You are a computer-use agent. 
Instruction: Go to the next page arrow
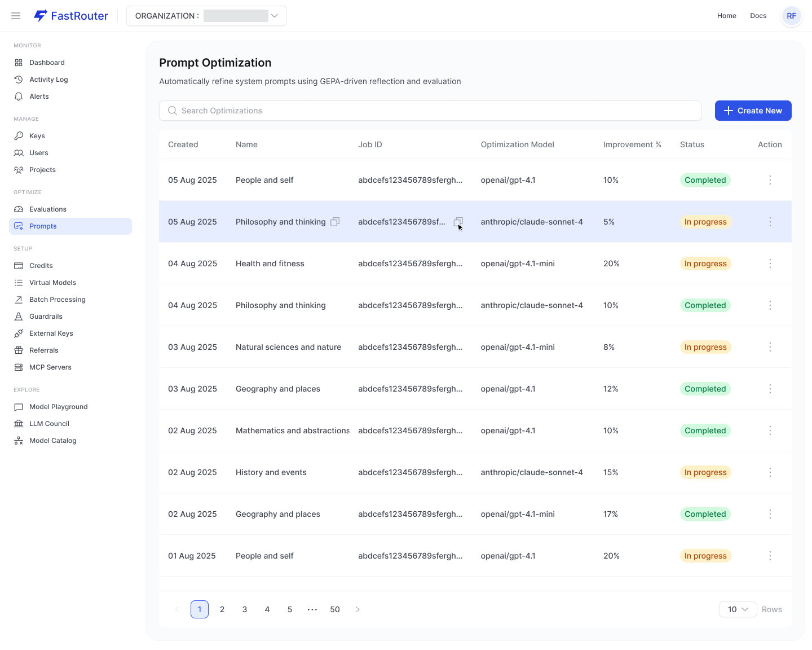pos(358,609)
